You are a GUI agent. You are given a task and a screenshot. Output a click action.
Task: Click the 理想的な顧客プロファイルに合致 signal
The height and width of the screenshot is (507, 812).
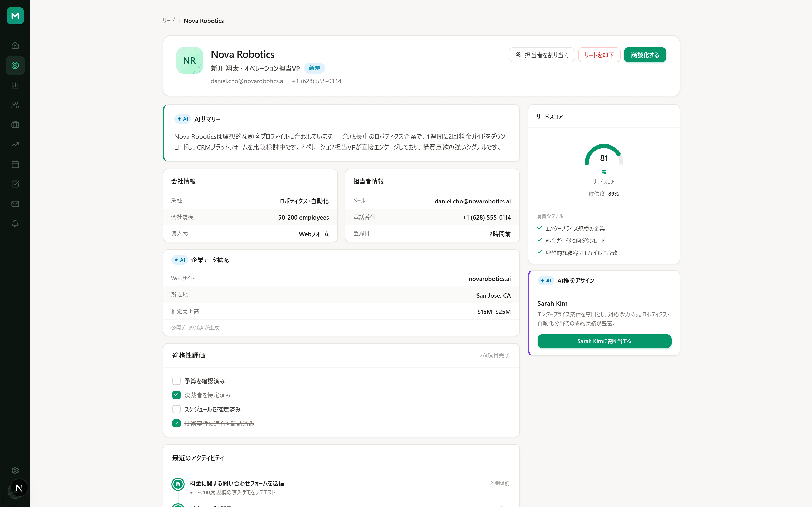tap(581, 253)
